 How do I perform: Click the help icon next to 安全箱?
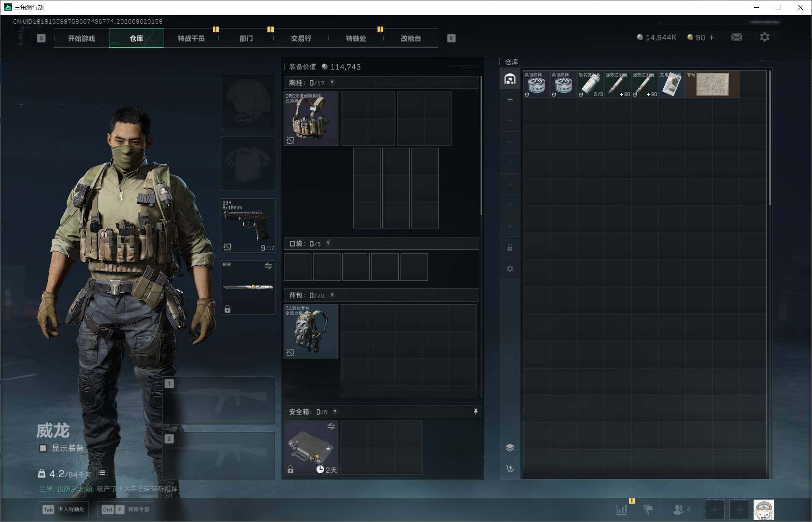coord(335,412)
